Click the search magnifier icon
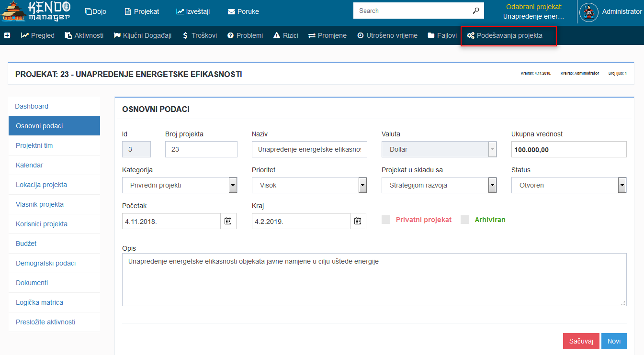The image size is (644, 355). pyautogui.click(x=476, y=11)
